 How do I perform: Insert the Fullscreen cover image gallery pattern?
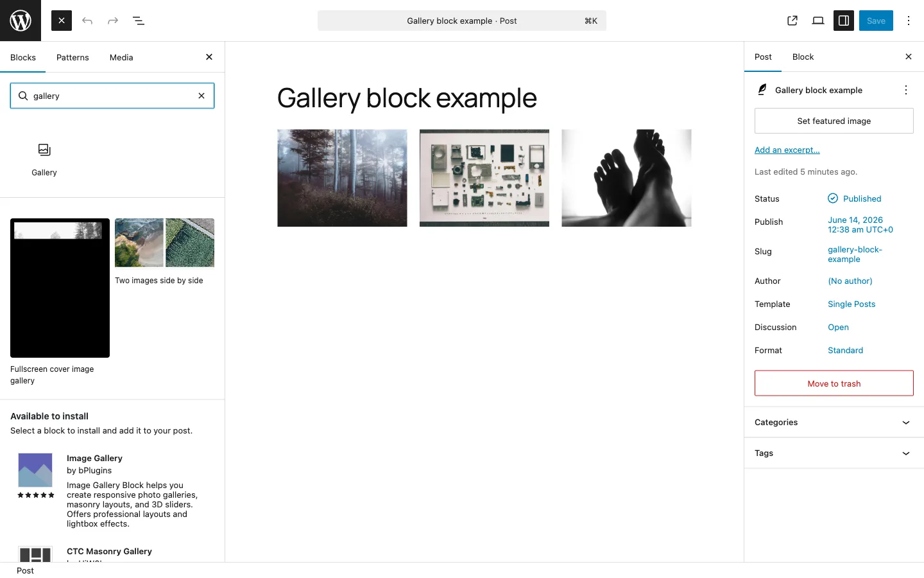[x=60, y=302]
